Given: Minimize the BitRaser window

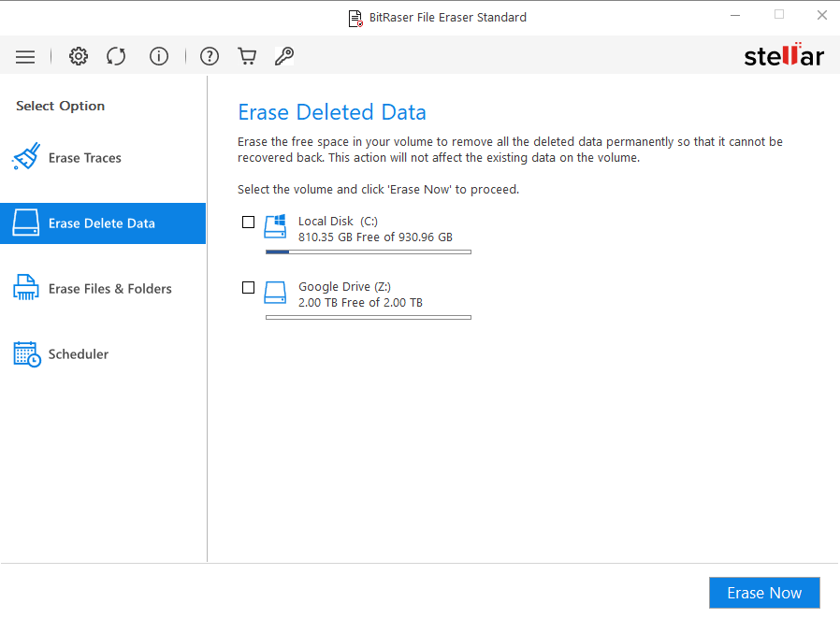Looking at the screenshot, I should 735,16.
